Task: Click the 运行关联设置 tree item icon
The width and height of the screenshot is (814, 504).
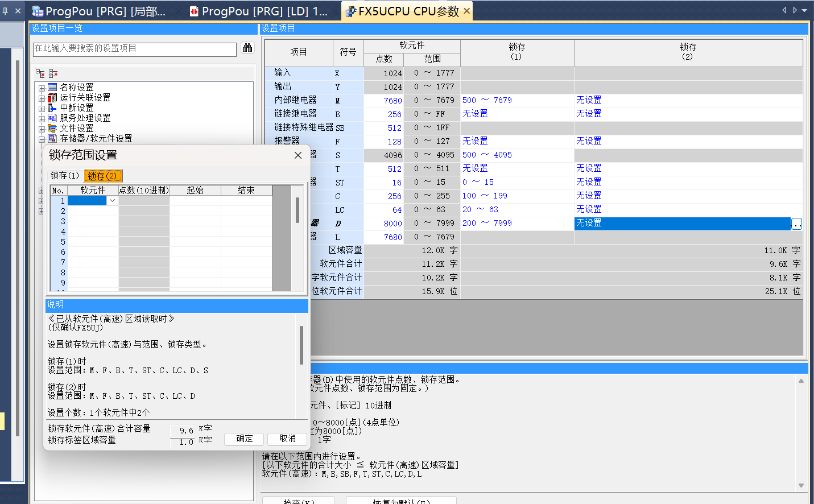Action: 52,98
